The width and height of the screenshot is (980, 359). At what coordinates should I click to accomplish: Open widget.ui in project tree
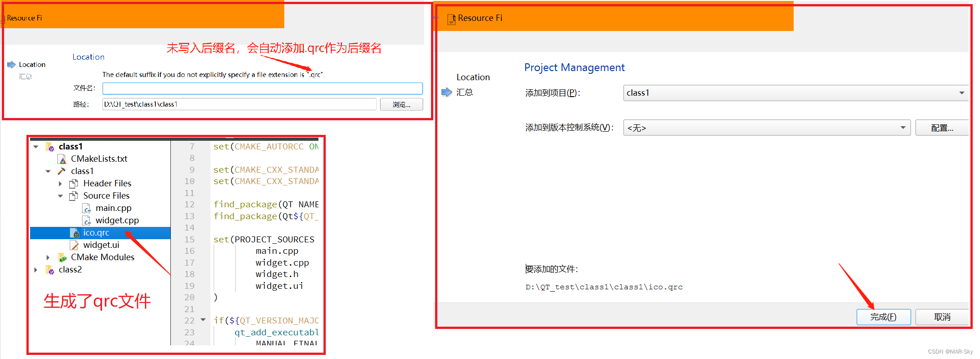101,245
